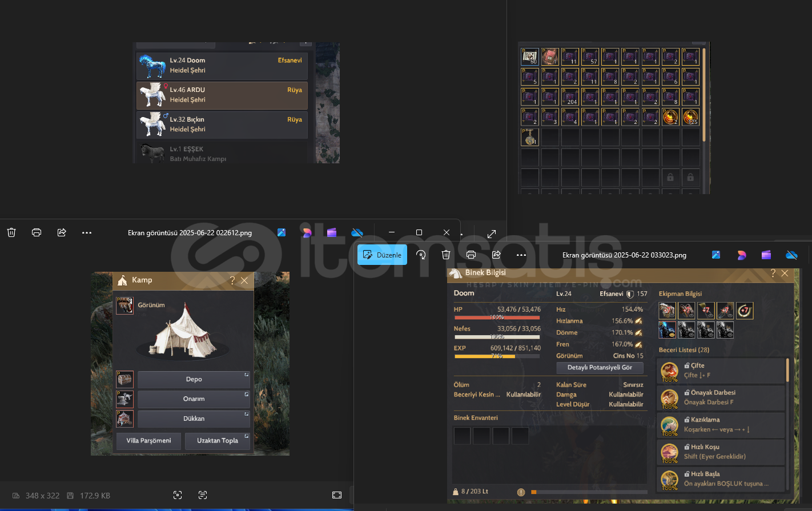Viewport: 812px width, 511px height.
Task: Select the Çifte skill in Beceri Listesi
Action: pos(721,371)
